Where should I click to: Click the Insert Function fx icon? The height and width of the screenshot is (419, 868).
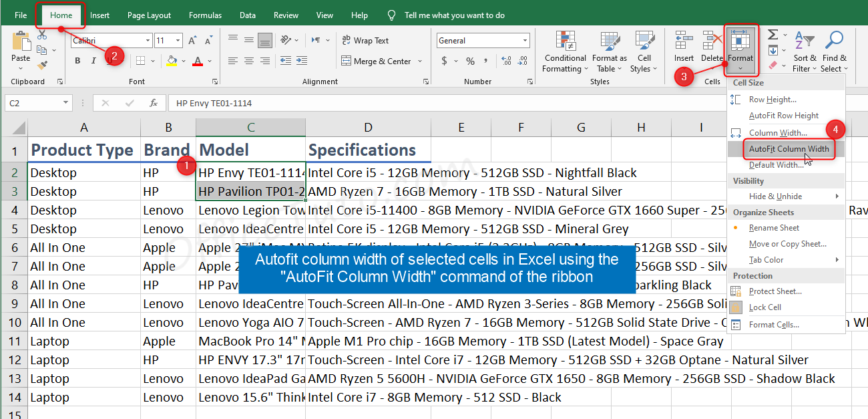(x=153, y=103)
